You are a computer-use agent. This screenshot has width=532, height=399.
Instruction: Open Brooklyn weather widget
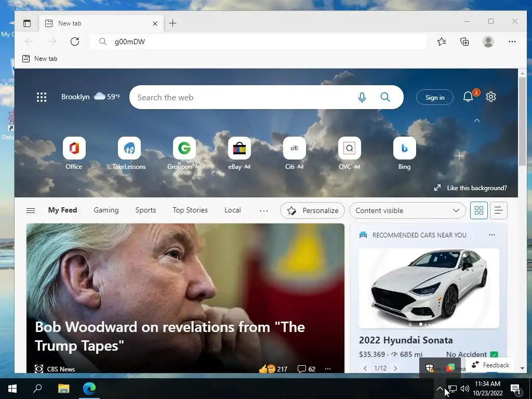pyautogui.click(x=90, y=97)
